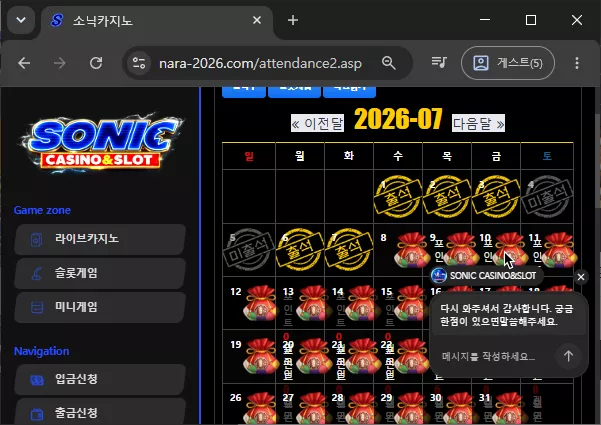This screenshot has height=425, width=601.
Task: Go to next month 다음달
Action: pos(478,123)
